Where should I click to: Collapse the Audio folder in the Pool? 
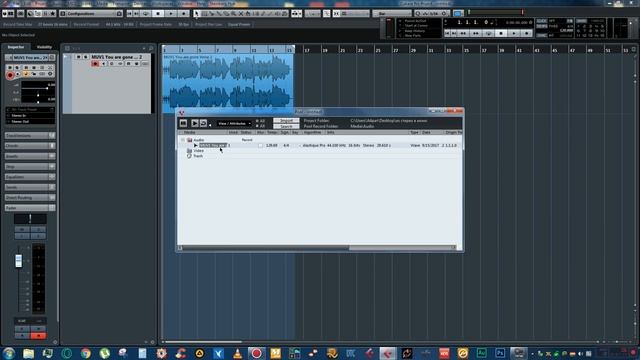(x=182, y=140)
